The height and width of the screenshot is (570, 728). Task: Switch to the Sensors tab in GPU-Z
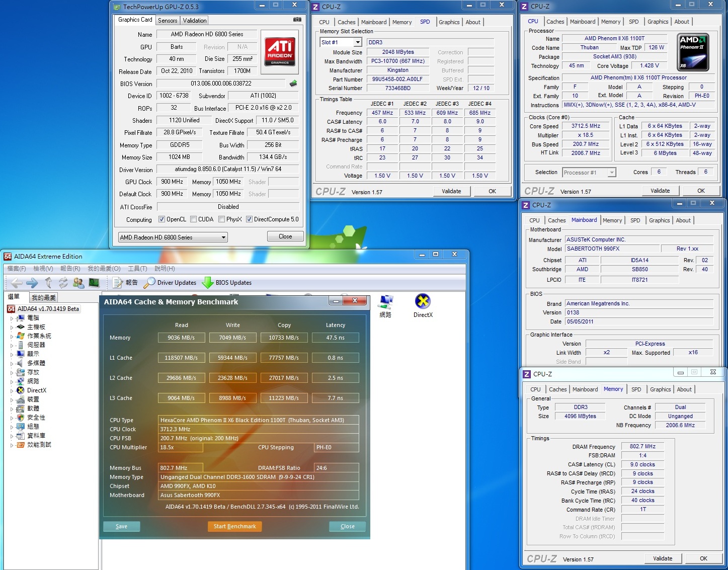click(x=167, y=21)
